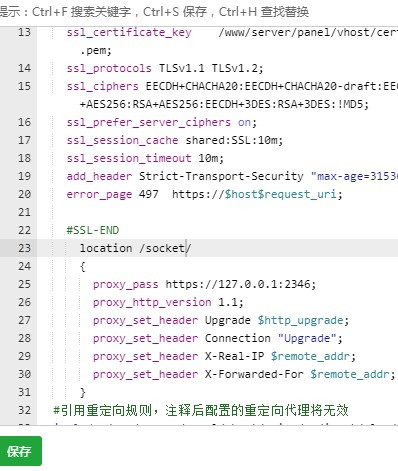Image resolution: width=398 pixels, height=471 pixels.
Task: Click the closing brace on line 31
Action: click(x=83, y=392)
